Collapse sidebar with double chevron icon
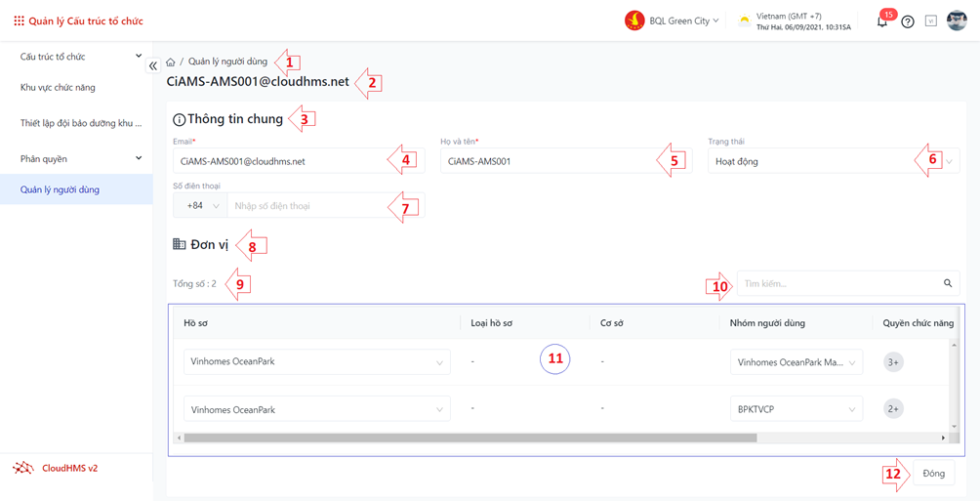Screen dimensions: 980x501 coord(153,65)
